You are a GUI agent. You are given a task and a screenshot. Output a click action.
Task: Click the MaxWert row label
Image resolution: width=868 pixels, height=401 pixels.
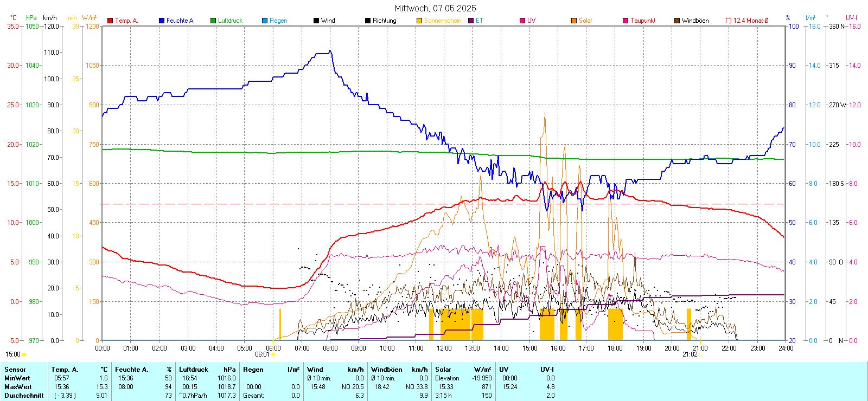click(x=18, y=387)
